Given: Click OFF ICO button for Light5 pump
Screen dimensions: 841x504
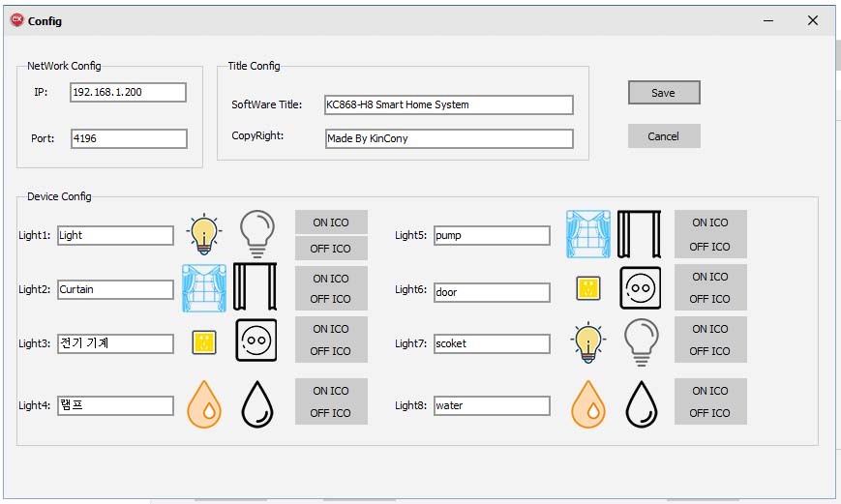Looking at the screenshot, I should click(x=709, y=247).
